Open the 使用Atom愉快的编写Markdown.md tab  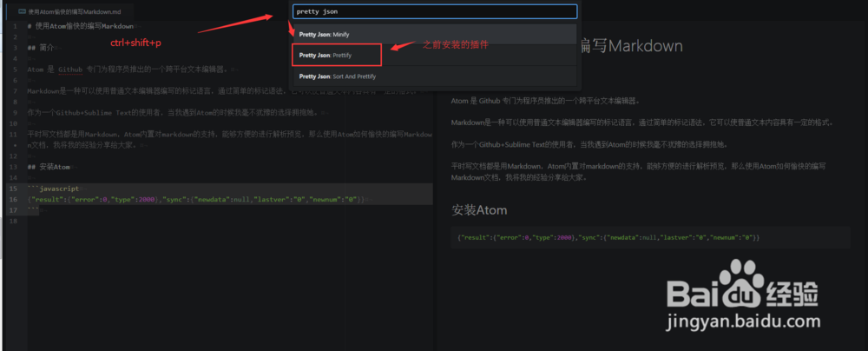69,11
